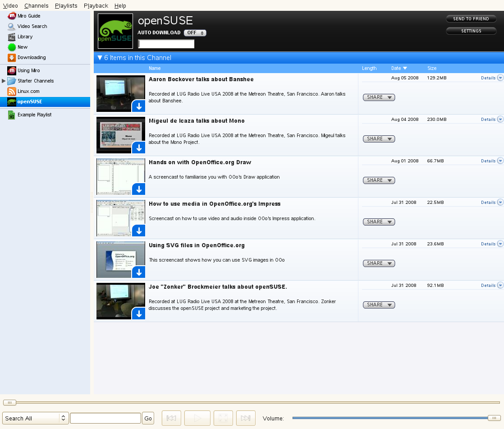Image resolution: width=504 pixels, height=429 pixels.
Task: Download the Migeul de Icaza Mono video
Action: coord(138,148)
